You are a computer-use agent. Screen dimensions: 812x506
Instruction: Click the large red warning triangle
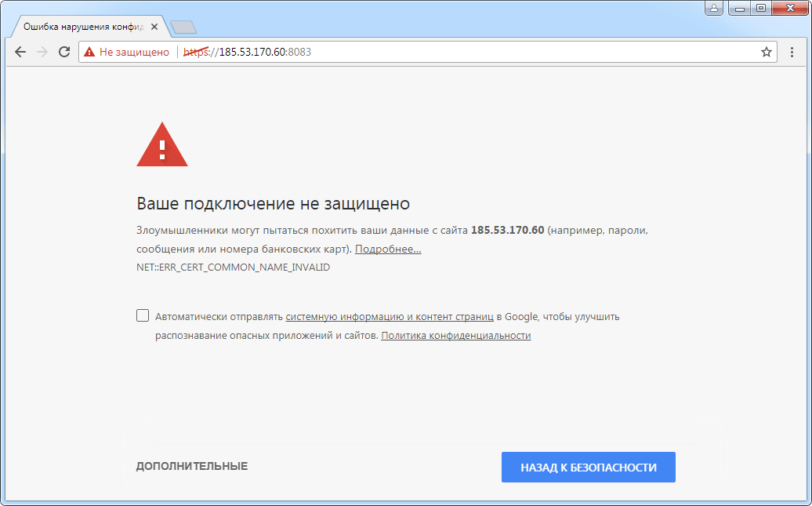162,144
